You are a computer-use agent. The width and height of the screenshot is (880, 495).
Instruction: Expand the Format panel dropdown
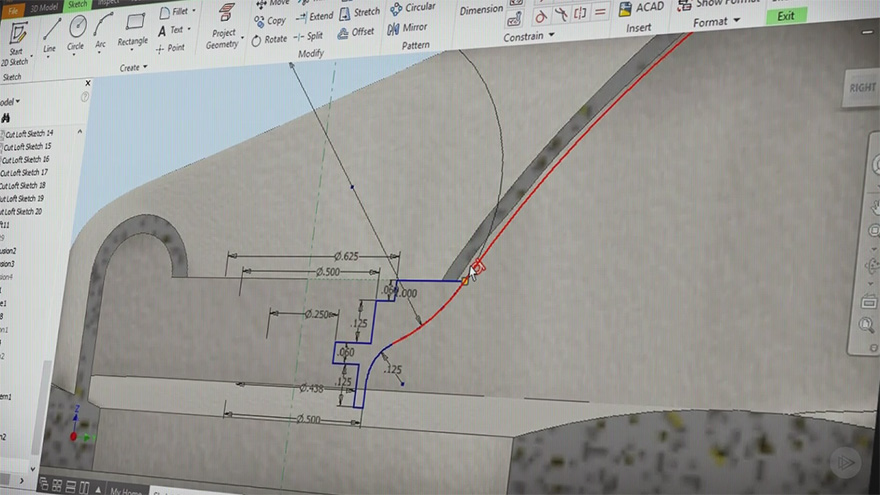pyautogui.click(x=716, y=22)
